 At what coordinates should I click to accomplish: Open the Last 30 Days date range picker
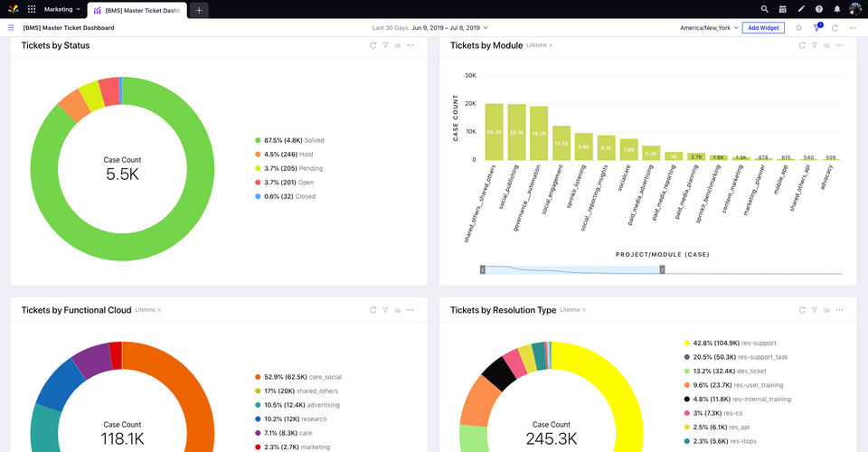tap(430, 28)
